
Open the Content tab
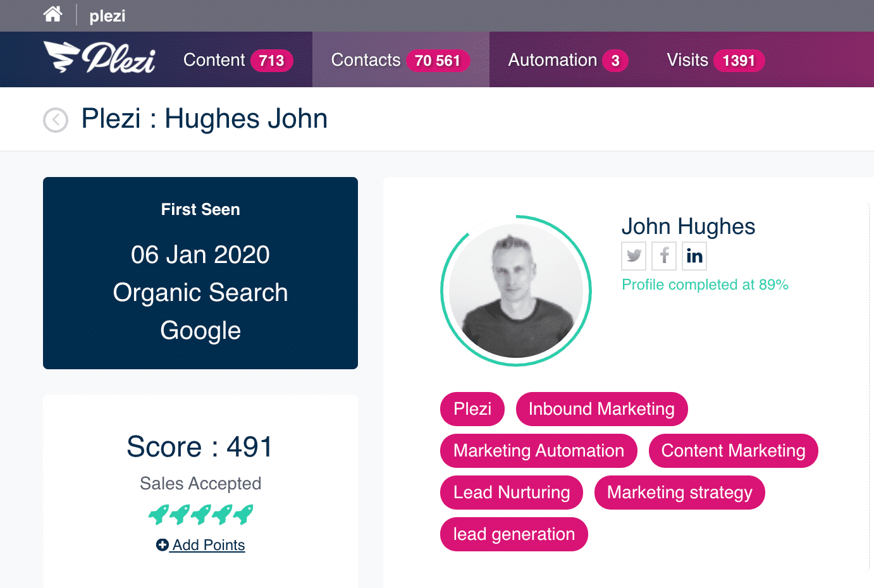[x=238, y=60]
